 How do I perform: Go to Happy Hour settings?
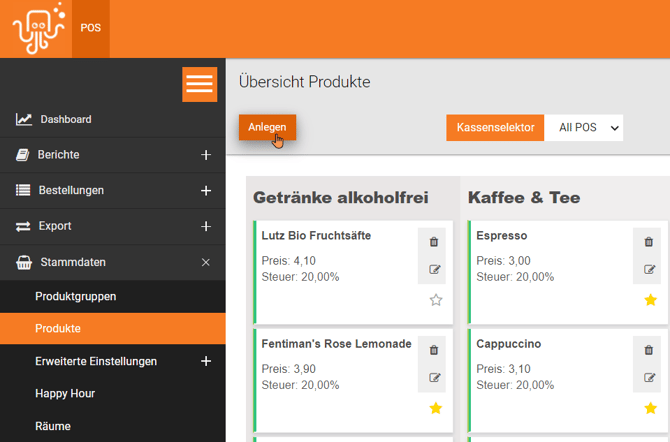point(65,394)
